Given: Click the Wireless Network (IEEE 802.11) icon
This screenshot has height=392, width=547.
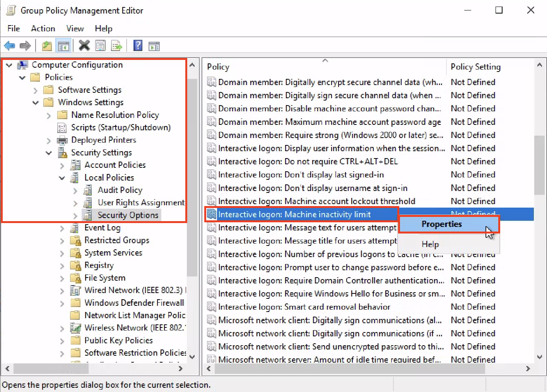Looking at the screenshot, I should pyautogui.click(x=75, y=328).
